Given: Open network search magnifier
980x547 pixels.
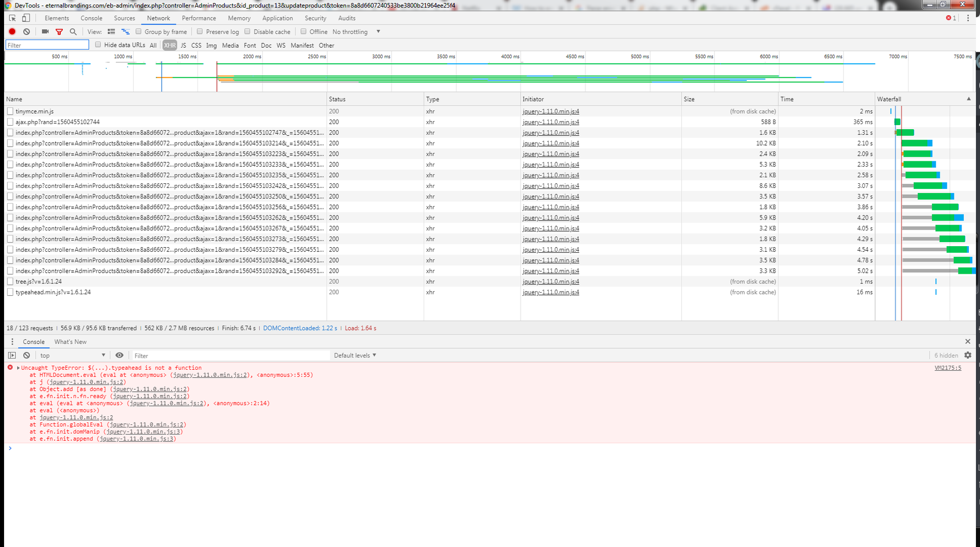Looking at the screenshot, I should pos(73,32).
